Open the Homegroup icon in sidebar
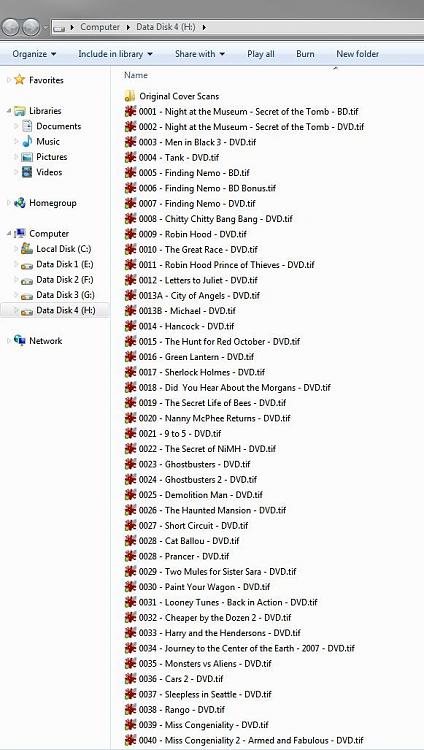Screen dimensions: 424x750 tap(20, 203)
